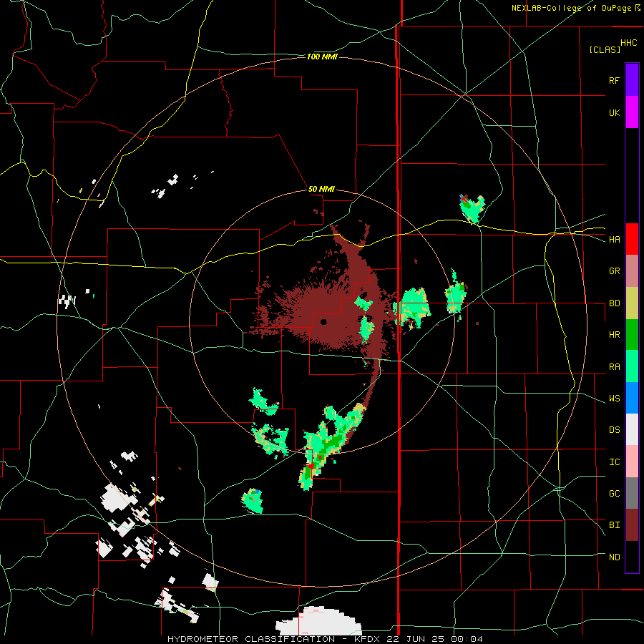Screen dimensions: 644x644
Task: Click the '00:04' time stamp
Action: tap(468, 639)
